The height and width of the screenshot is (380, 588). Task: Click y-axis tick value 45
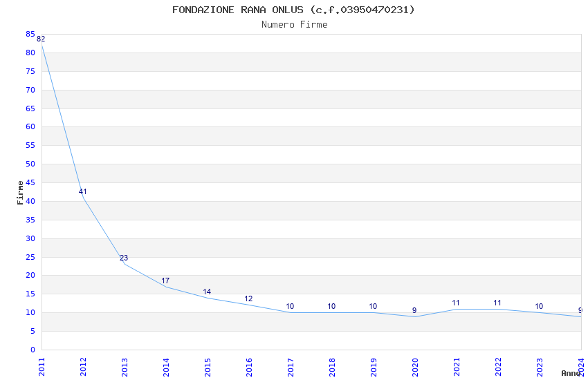pos(30,182)
